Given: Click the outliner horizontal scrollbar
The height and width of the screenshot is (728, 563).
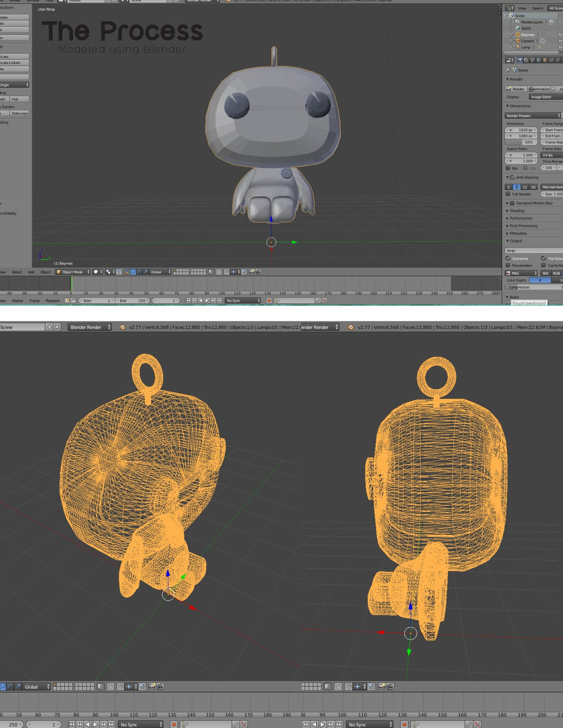Looking at the screenshot, I should (531, 52).
